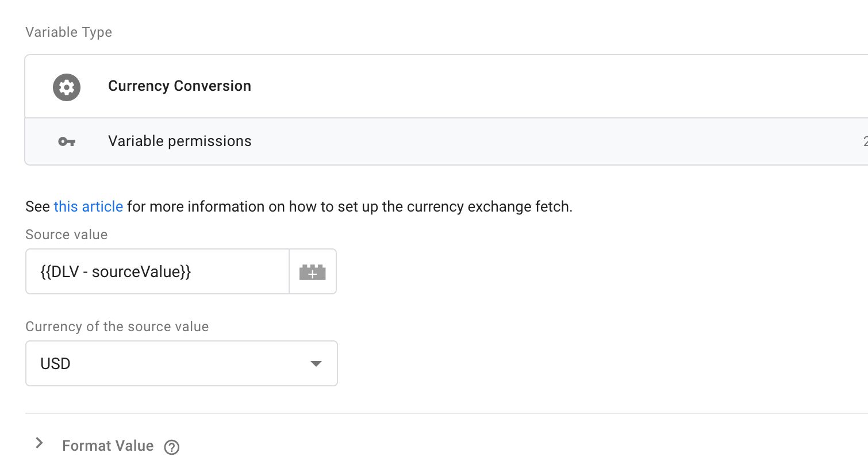The width and height of the screenshot is (868, 468).
Task: Expand Format Value using the chevron arrow
Action: [x=39, y=443]
